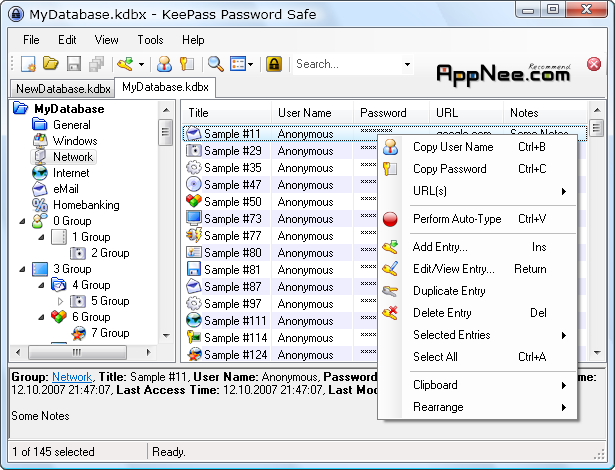Sort entries by Title column header
Viewport: 615px width, 470px height.
point(227,113)
